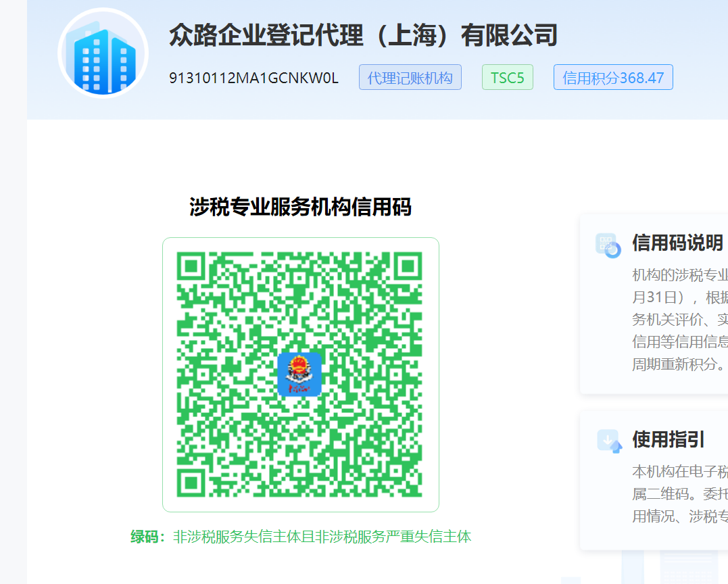728x584 pixels.
Task: Click the blue building company avatar icon
Action: click(x=103, y=53)
